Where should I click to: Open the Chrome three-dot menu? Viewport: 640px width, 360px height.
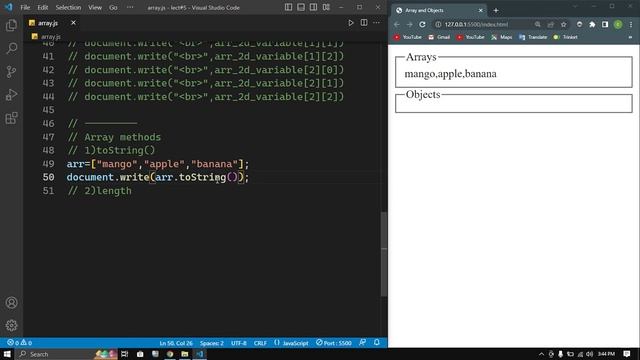pyautogui.click(x=631, y=24)
